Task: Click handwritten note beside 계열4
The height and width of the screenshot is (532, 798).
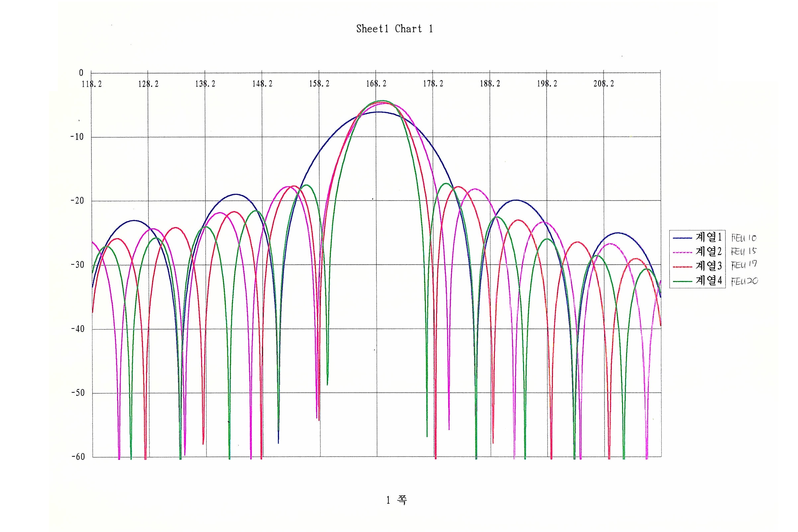Action: (744, 281)
